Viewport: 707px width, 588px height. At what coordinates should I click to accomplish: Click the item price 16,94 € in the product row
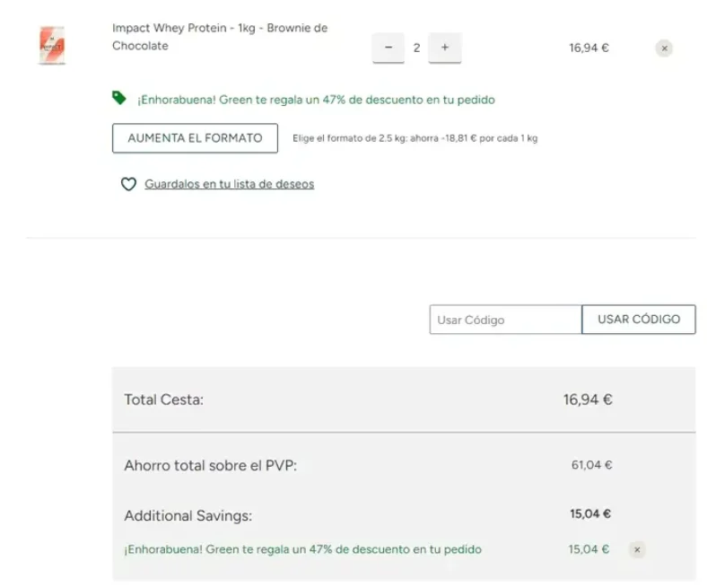pyautogui.click(x=589, y=48)
